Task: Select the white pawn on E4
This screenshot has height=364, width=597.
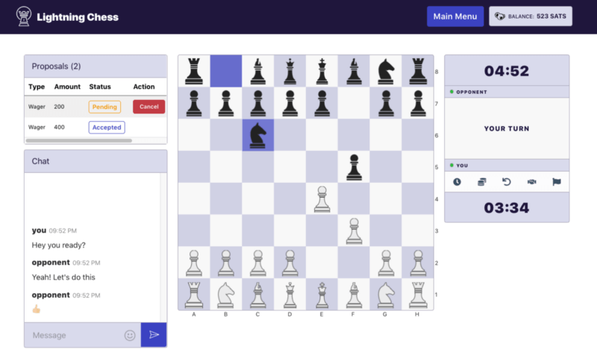Action: [x=322, y=198]
